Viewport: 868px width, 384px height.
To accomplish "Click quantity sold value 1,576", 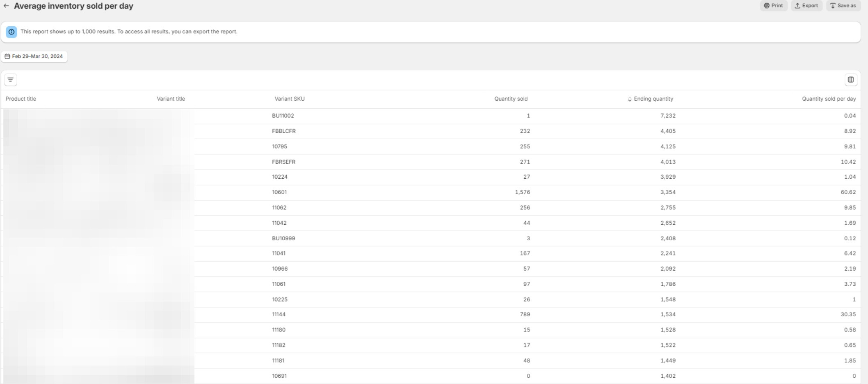I will tap(523, 192).
